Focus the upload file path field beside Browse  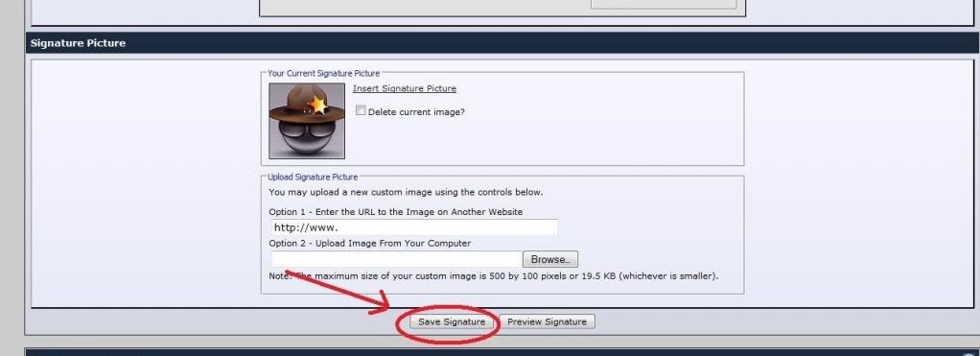click(x=396, y=259)
